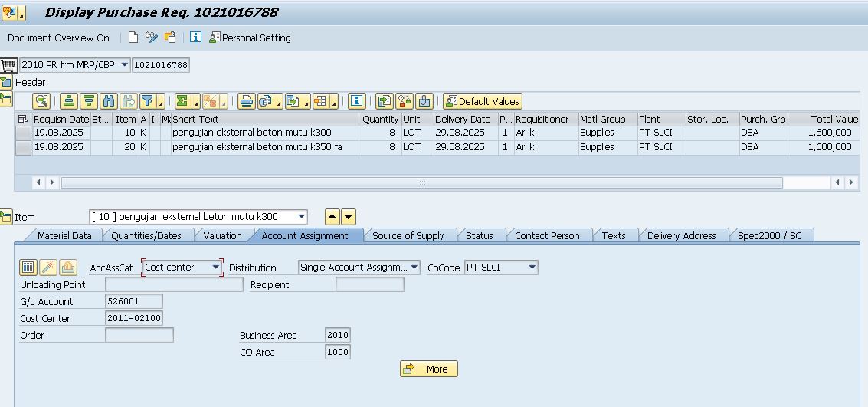Image resolution: width=868 pixels, height=407 pixels.
Task: Sort descending in item grid toolbar
Action: tap(89, 100)
